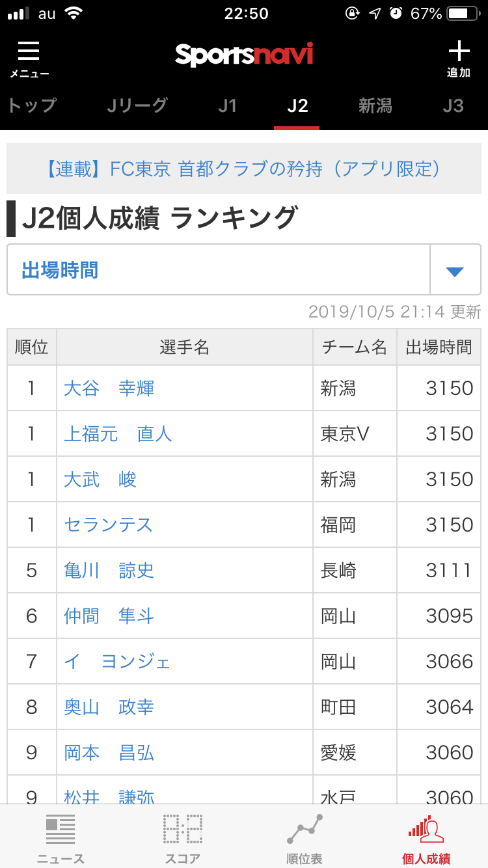The image size is (488, 868).
Task: Switch to the Jリーグ tab
Action: tap(137, 105)
